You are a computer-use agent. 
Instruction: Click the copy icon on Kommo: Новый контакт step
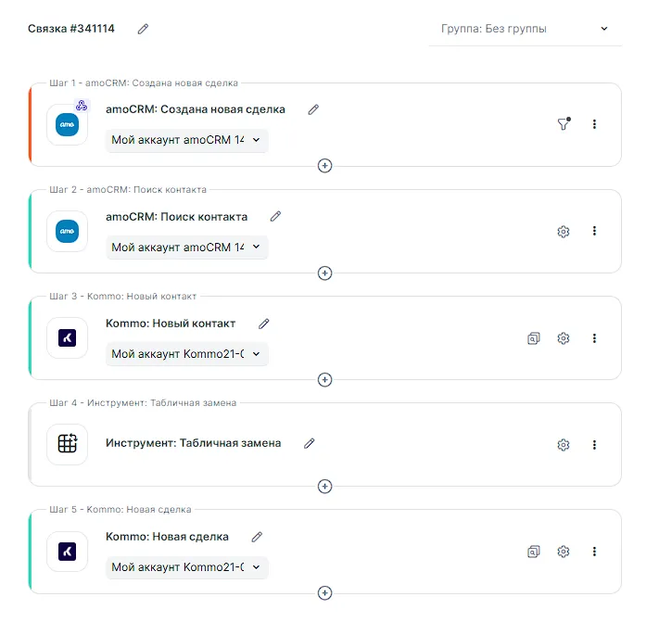[533, 338]
